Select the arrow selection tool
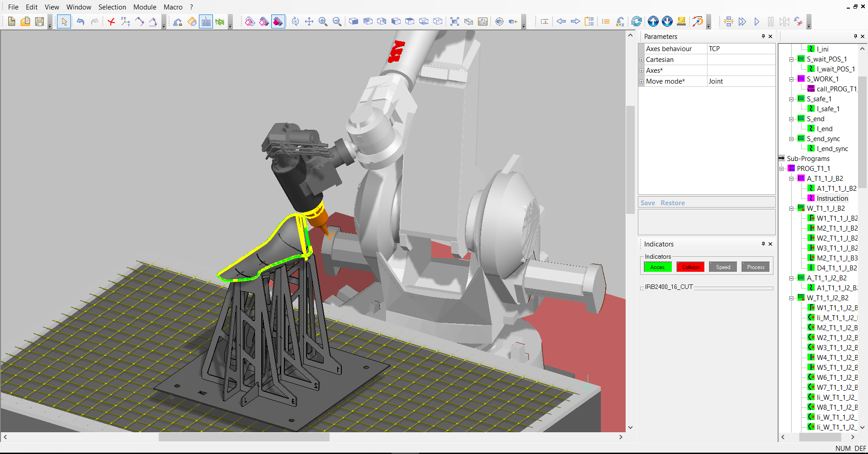The image size is (868, 454). click(x=64, y=21)
